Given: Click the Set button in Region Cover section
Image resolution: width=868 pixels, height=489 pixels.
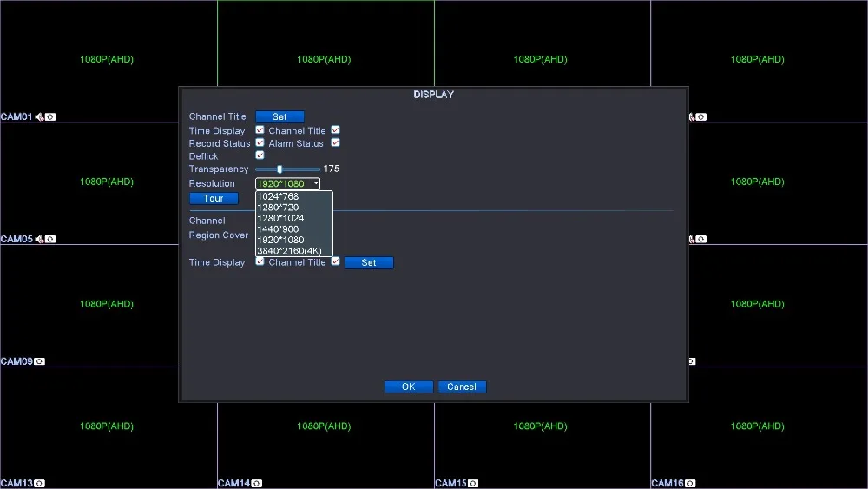Looking at the screenshot, I should click(369, 262).
